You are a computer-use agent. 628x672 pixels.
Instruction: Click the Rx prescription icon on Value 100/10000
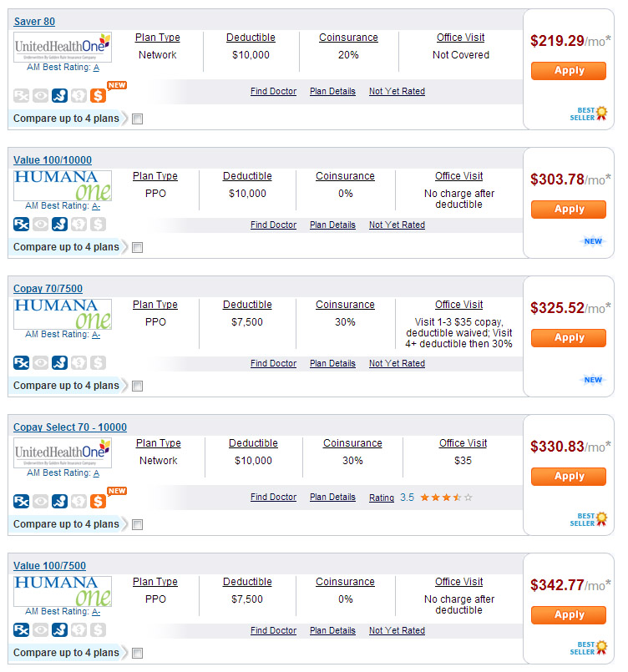22,224
